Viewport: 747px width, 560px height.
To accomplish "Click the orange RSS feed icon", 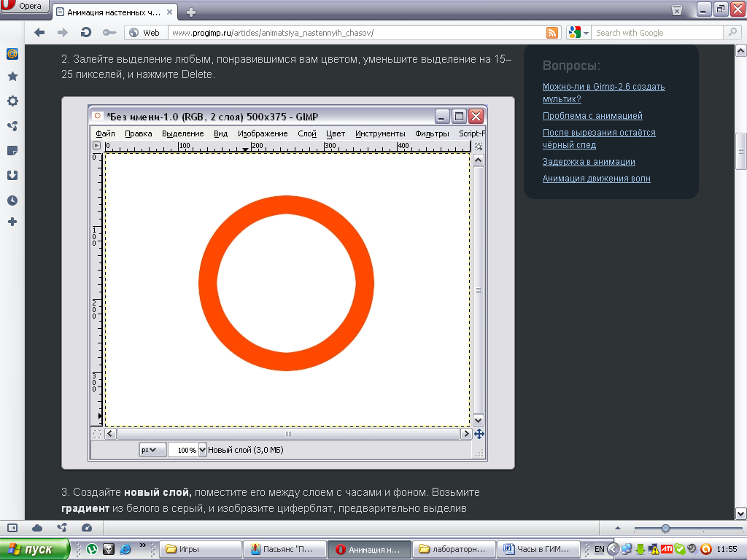I will tap(552, 33).
